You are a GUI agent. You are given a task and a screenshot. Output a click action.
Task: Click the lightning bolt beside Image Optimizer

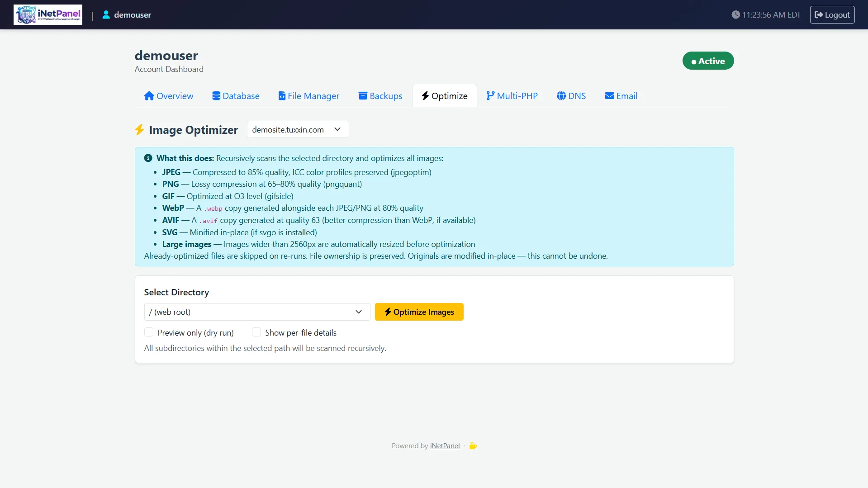point(139,130)
